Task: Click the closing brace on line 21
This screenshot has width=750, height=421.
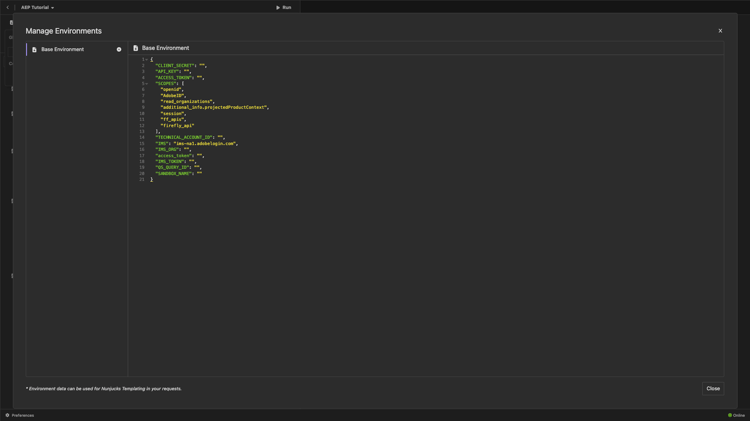Action: (x=152, y=179)
